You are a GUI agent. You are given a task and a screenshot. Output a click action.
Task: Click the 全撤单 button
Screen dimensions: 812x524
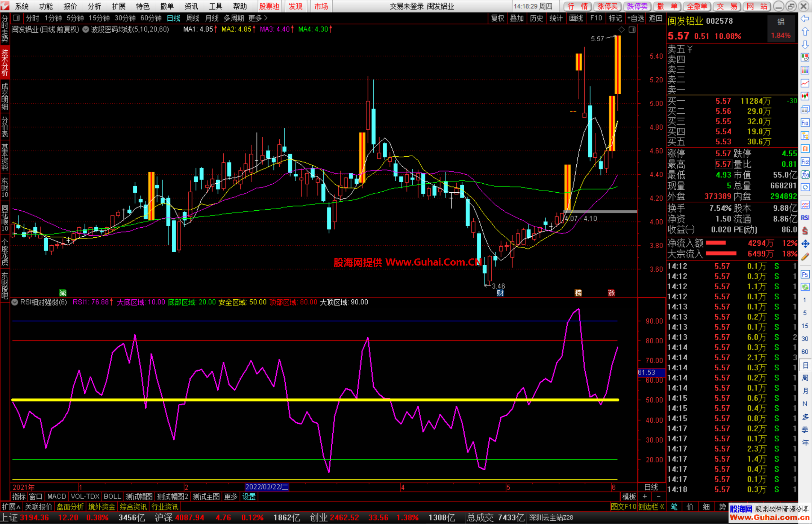pyautogui.click(x=697, y=6)
